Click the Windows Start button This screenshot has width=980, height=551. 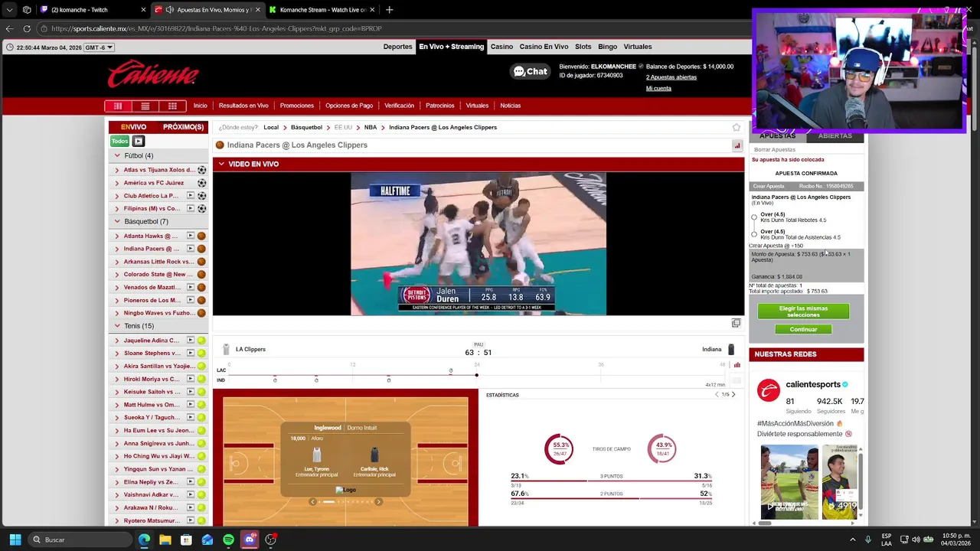[x=15, y=540]
